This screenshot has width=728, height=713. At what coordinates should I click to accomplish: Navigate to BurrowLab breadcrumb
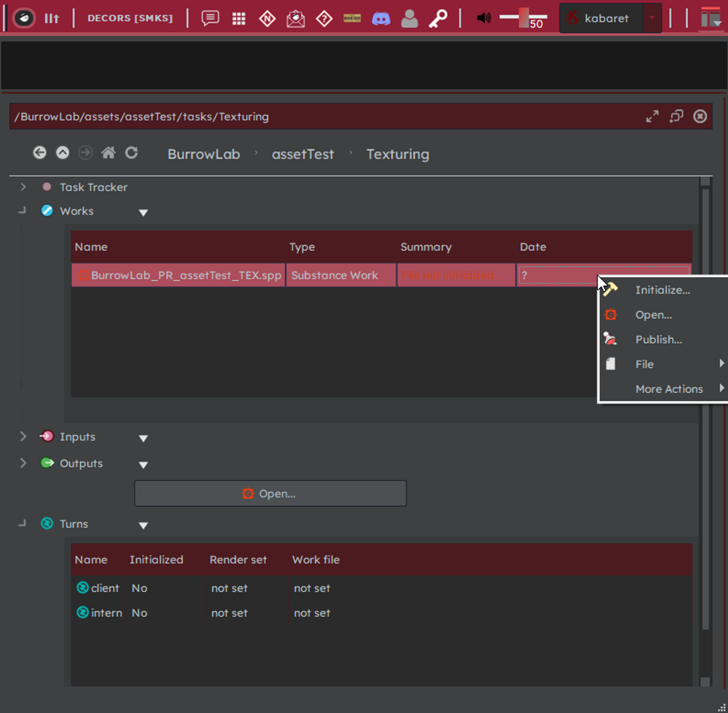pos(203,154)
